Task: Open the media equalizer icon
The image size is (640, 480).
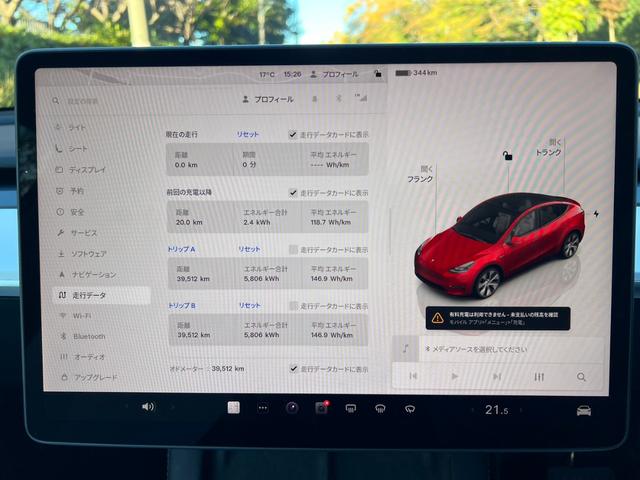Action: click(x=539, y=377)
